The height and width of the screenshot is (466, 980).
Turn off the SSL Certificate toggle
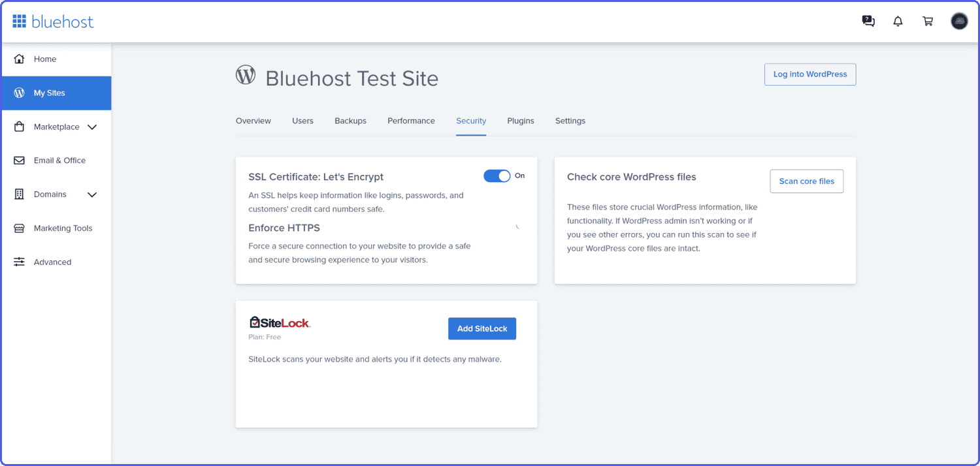pos(497,176)
